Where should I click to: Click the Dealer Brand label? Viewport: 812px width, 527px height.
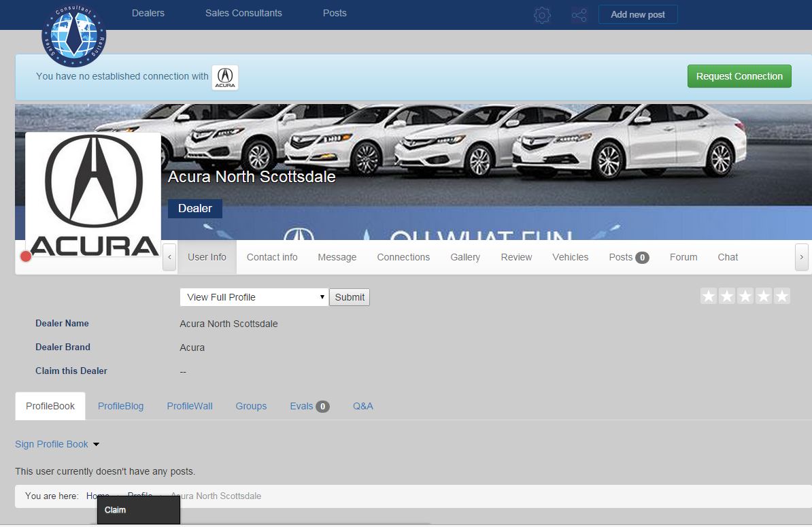coord(63,347)
